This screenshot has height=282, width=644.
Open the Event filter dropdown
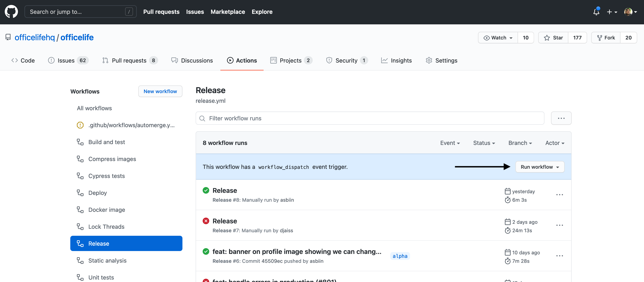tap(450, 143)
